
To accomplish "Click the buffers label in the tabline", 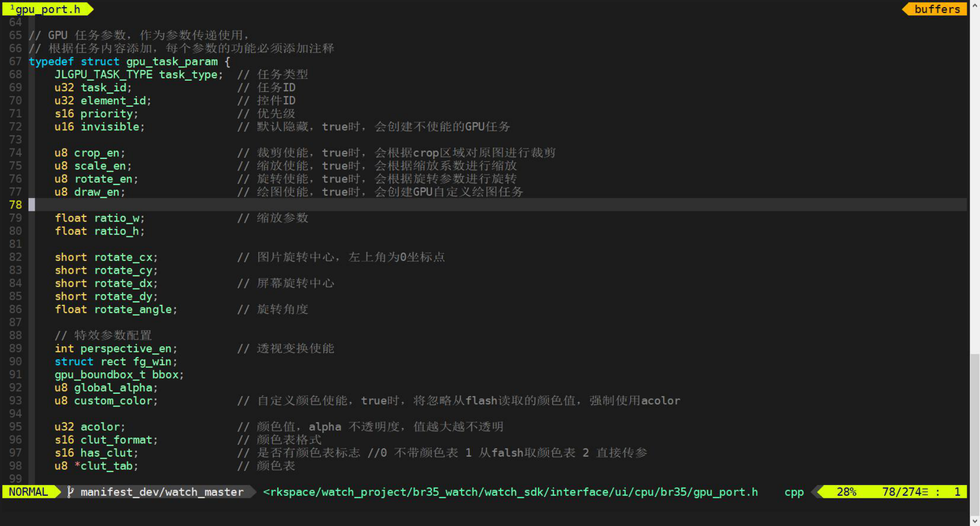I will [x=937, y=9].
